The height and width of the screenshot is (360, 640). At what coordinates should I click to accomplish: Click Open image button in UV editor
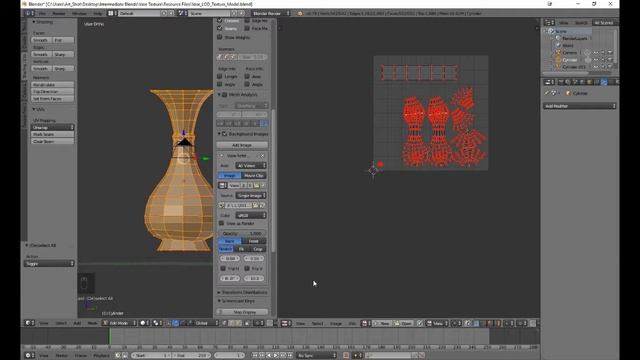click(403, 323)
